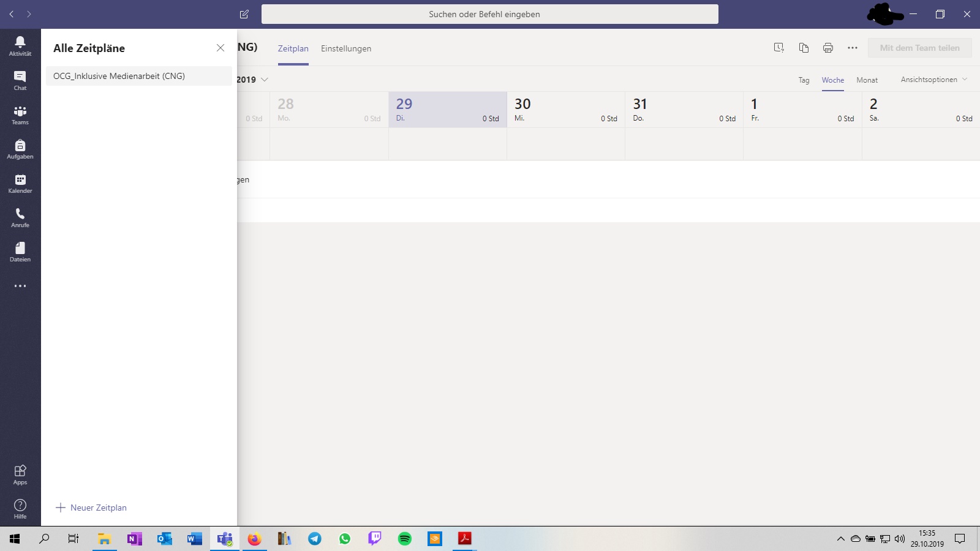Select day 30 Mi. column header
980x551 pixels.
(x=566, y=110)
